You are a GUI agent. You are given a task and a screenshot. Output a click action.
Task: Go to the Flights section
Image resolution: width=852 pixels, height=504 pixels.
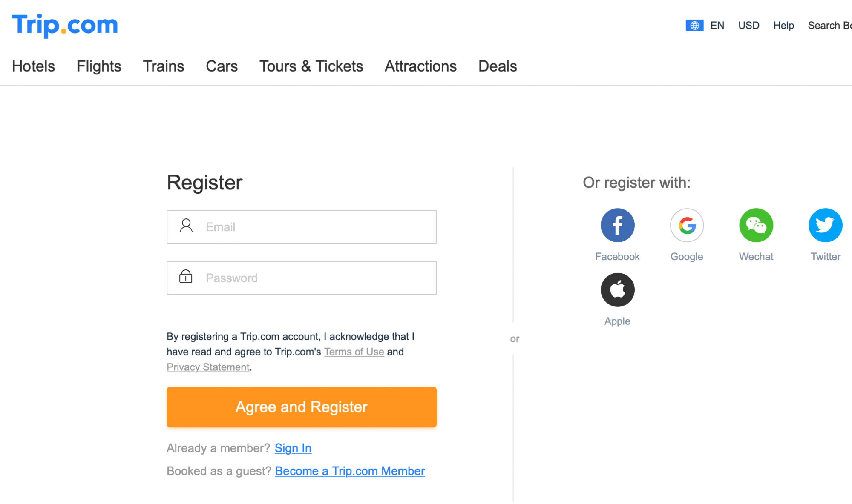(99, 66)
